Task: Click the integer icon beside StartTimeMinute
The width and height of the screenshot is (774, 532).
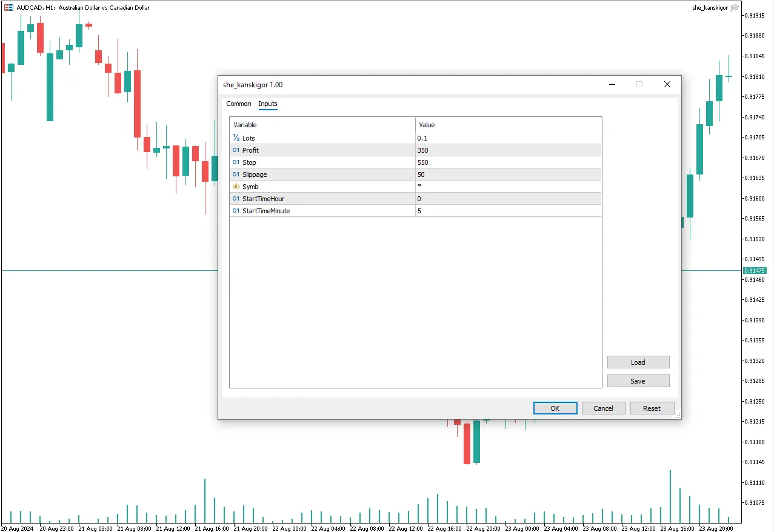Action: 236,211
